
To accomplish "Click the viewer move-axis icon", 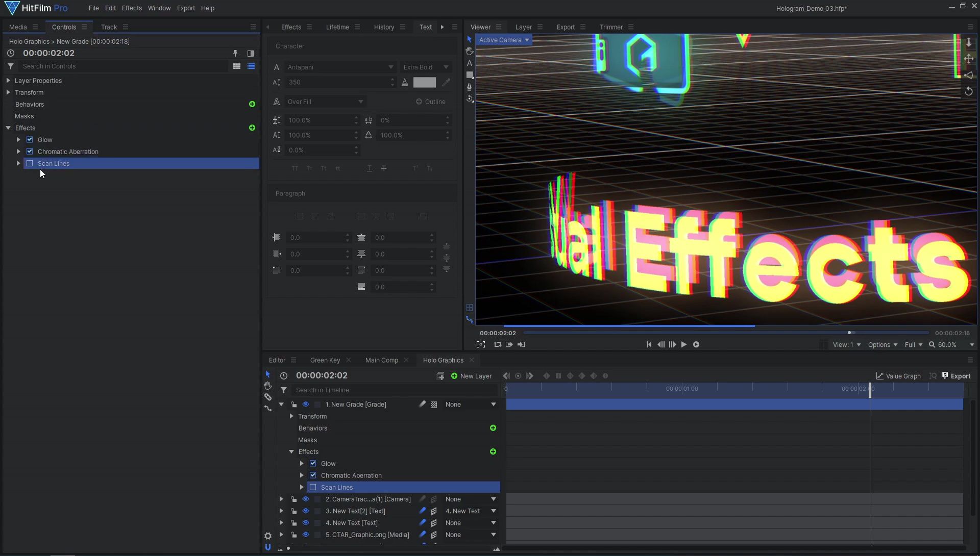I will pyautogui.click(x=969, y=59).
